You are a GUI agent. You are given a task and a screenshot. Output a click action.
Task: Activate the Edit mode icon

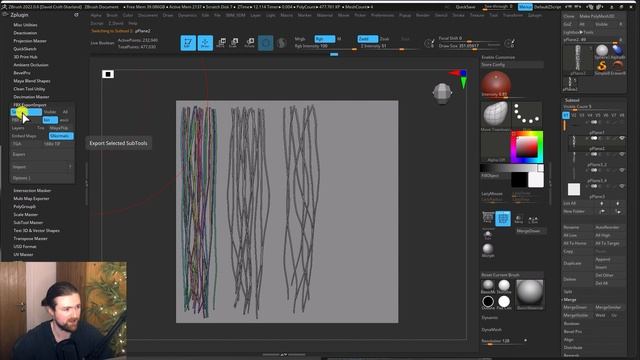click(x=188, y=42)
